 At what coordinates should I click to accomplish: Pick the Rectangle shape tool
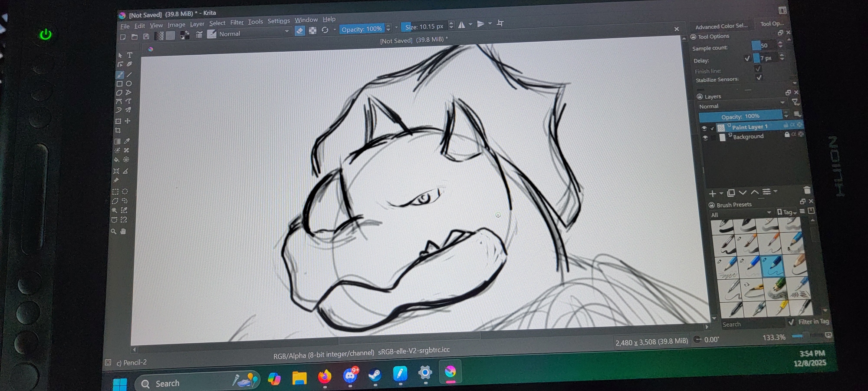(x=119, y=84)
